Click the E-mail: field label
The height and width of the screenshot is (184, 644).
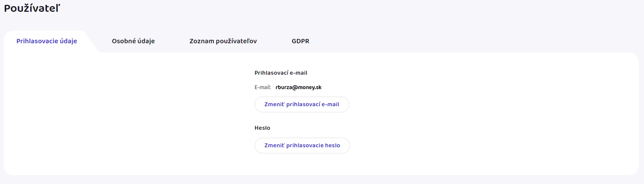point(263,87)
